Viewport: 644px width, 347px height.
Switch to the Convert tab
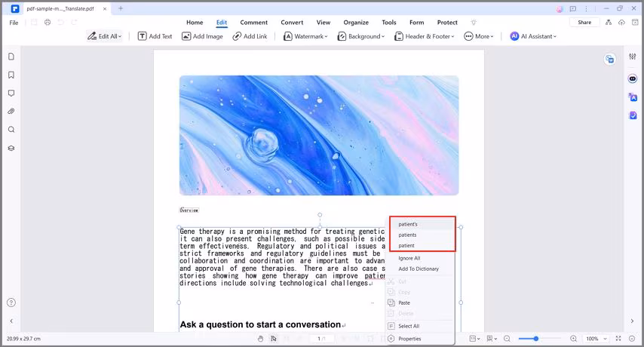(292, 23)
